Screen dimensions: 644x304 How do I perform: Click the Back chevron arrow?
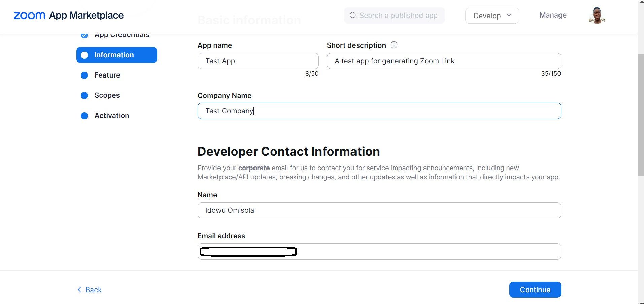(x=79, y=290)
